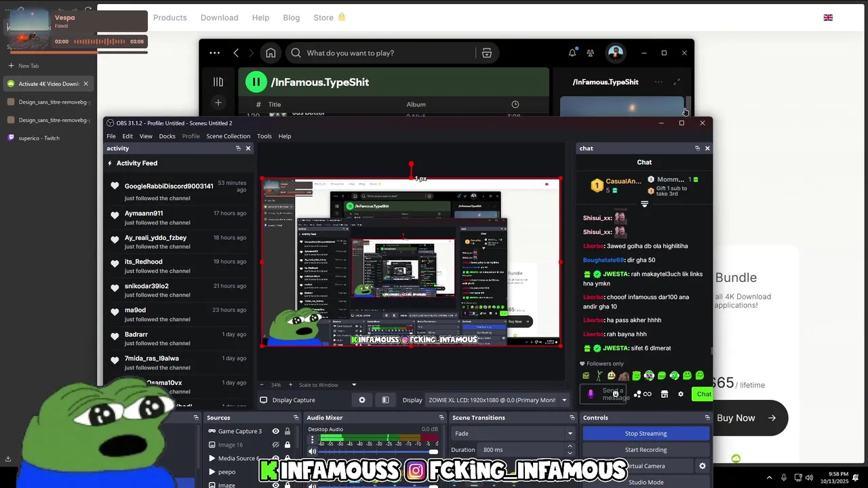The image size is (868, 488).
Task: Click the green Chat send button
Action: pos(703,394)
